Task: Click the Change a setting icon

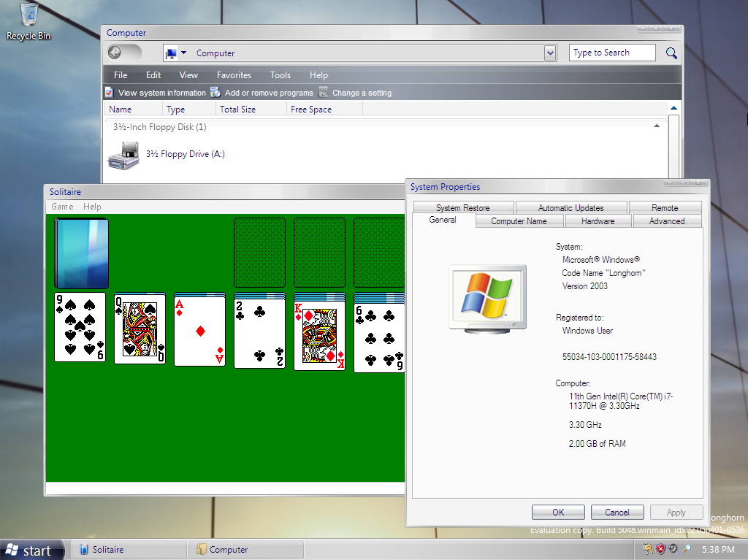Action: [x=324, y=92]
